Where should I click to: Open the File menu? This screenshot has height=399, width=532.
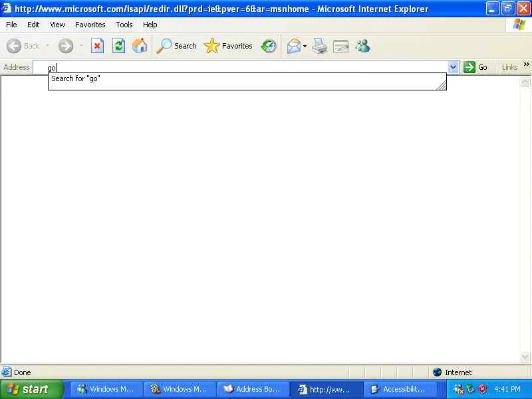coord(11,25)
